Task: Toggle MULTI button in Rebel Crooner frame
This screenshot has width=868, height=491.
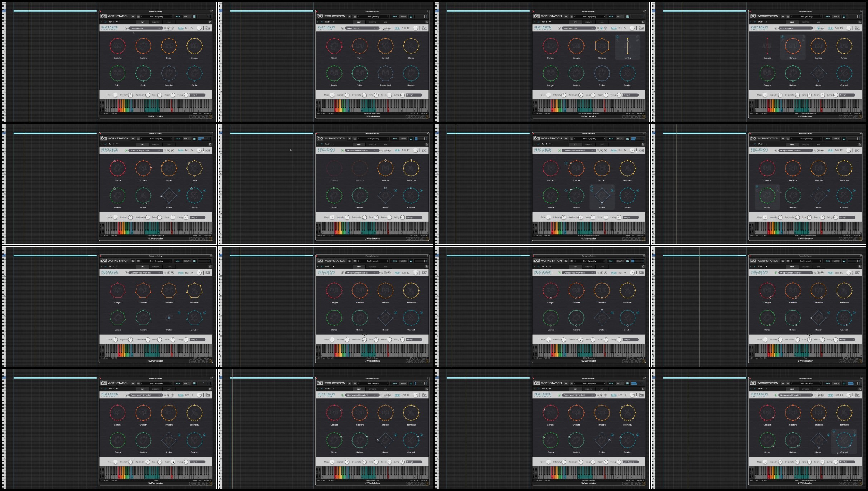Action: click(403, 16)
